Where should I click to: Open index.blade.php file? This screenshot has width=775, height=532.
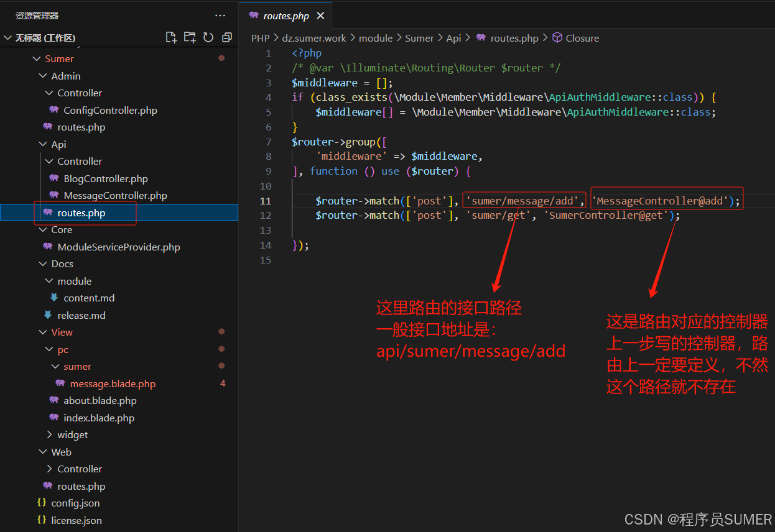coord(99,418)
